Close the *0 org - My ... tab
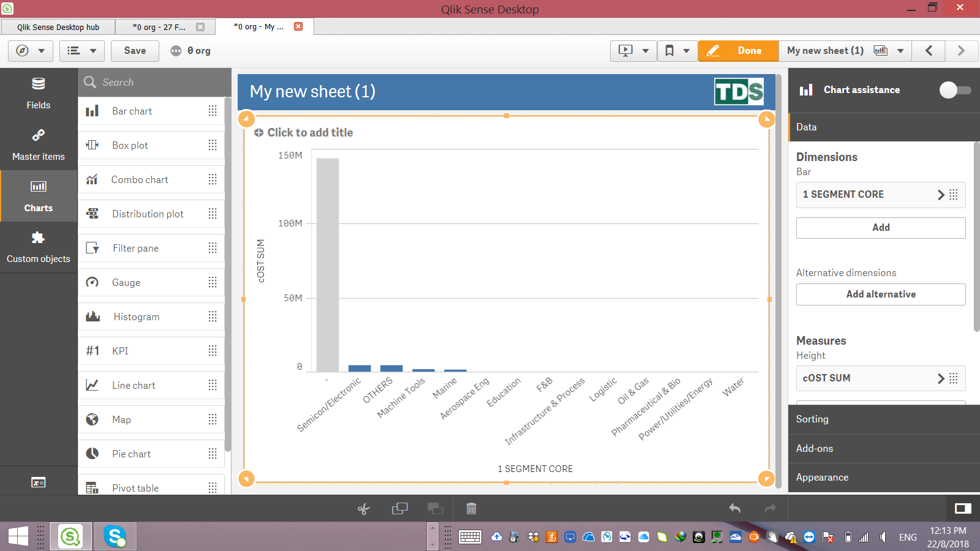Viewport: 980px width, 551px height. coord(298,26)
